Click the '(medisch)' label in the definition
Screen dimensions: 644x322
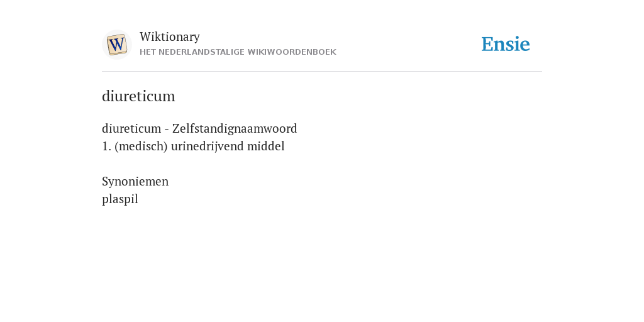141,146
